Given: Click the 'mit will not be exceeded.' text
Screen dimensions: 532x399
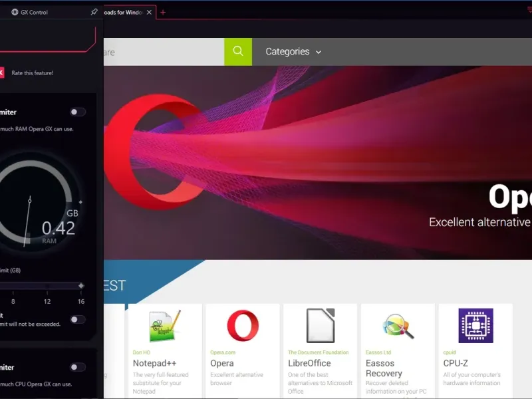Looking at the screenshot, I should [x=30, y=324].
